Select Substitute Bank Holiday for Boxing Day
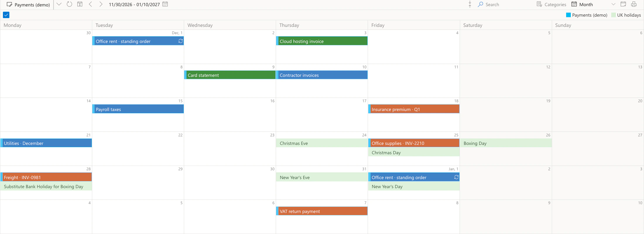Screen dimensions: 644x234 (x=46, y=186)
